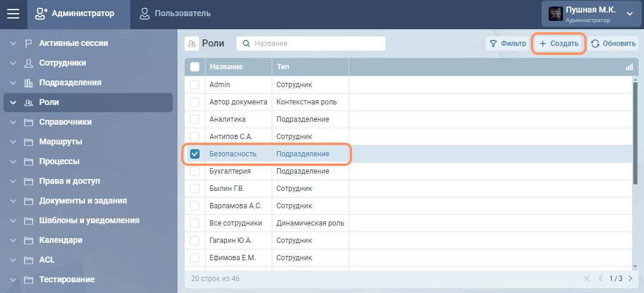Click the ACL folder icon

tap(29, 260)
